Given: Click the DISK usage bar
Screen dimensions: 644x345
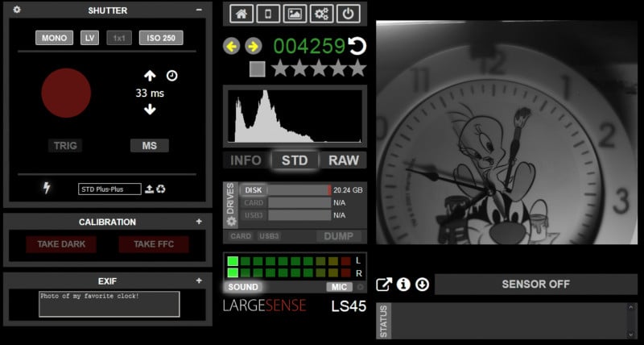Looking at the screenshot, I should [x=299, y=190].
